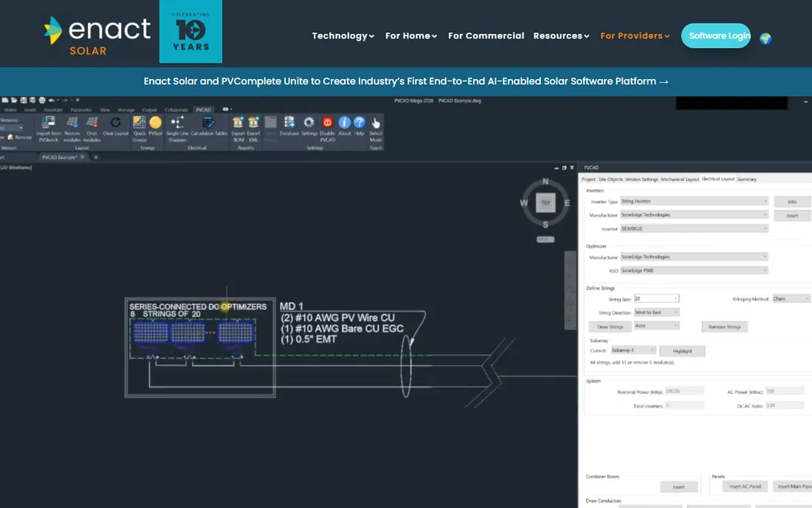Viewport: 812px width, 508px height.
Task: Click the Enact Solar logo
Action: coord(97,35)
